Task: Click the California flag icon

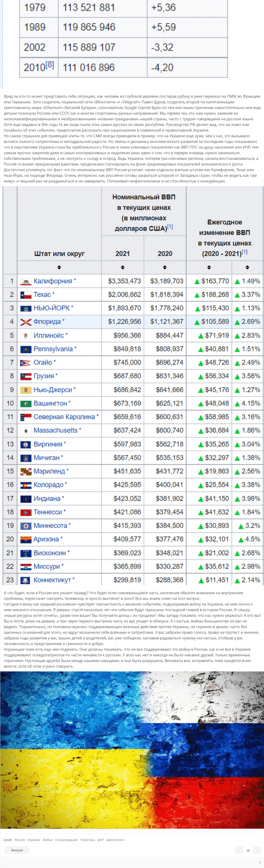Action: point(26,281)
